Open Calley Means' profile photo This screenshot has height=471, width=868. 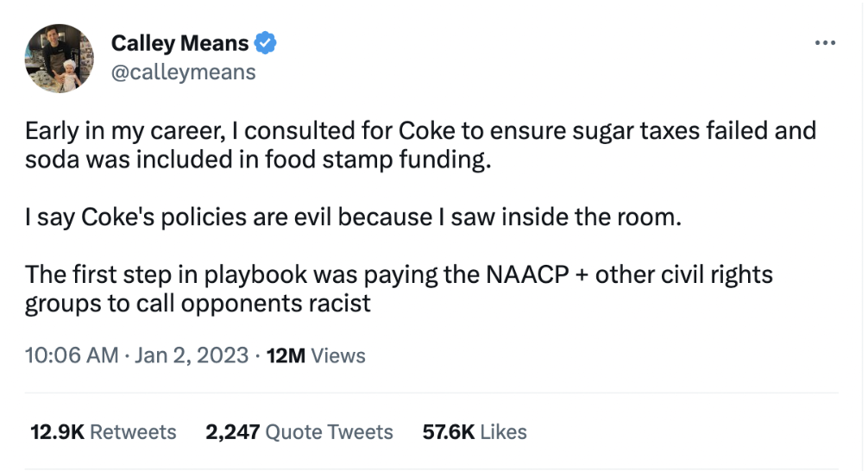coord(59,58)
